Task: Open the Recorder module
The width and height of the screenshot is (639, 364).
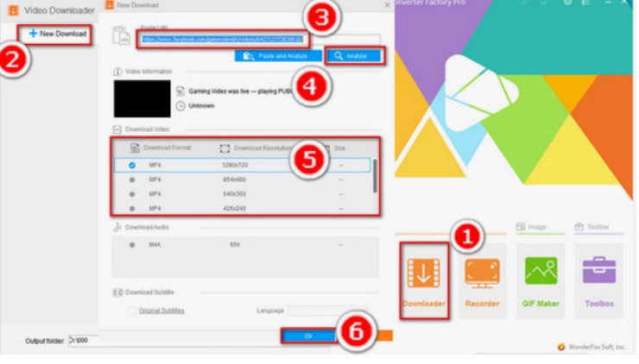Action: point(482,281)
